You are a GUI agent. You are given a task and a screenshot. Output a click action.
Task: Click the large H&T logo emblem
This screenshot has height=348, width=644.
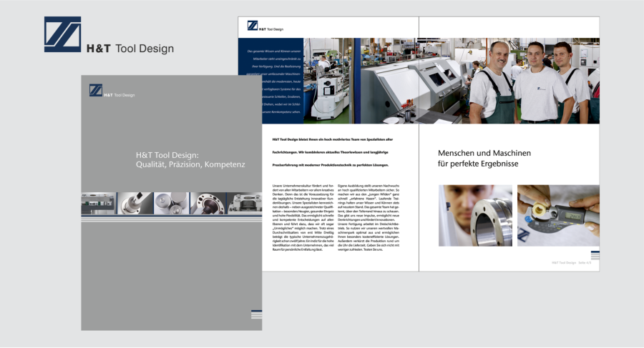point(62,34)
